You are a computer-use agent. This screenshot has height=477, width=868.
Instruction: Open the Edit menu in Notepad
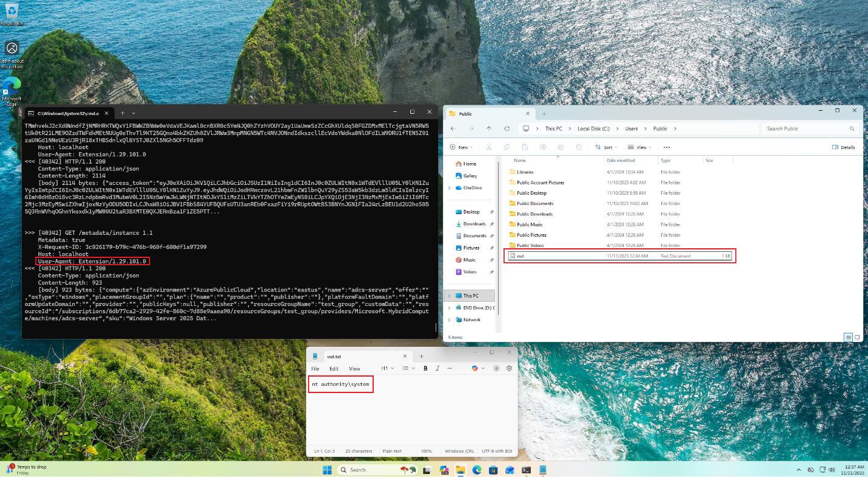(334, 369)
